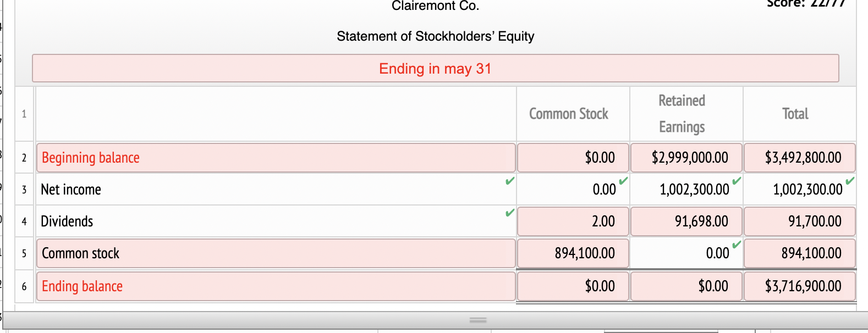Click the Dividends Total cell showing 91,700.00
Screen dimensions: 868x333
tap(799, 221)
